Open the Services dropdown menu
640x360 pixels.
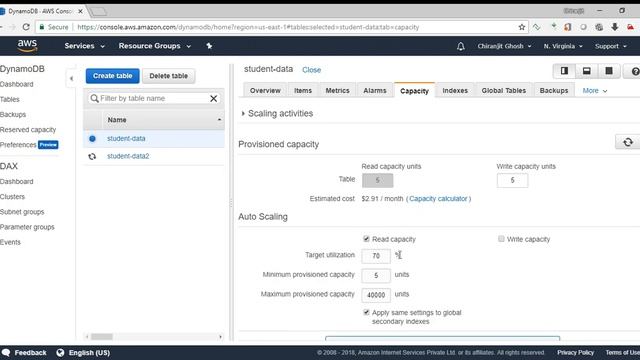click(84, 46)
